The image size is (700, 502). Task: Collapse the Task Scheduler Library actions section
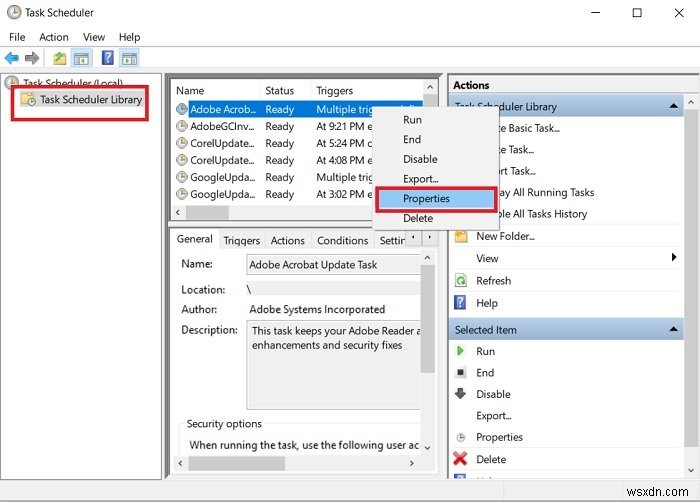(x=673, y=106)
